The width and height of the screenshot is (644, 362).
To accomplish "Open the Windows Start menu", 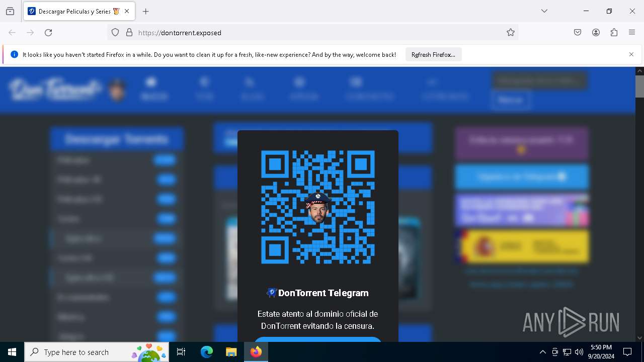I will (12, 352).
